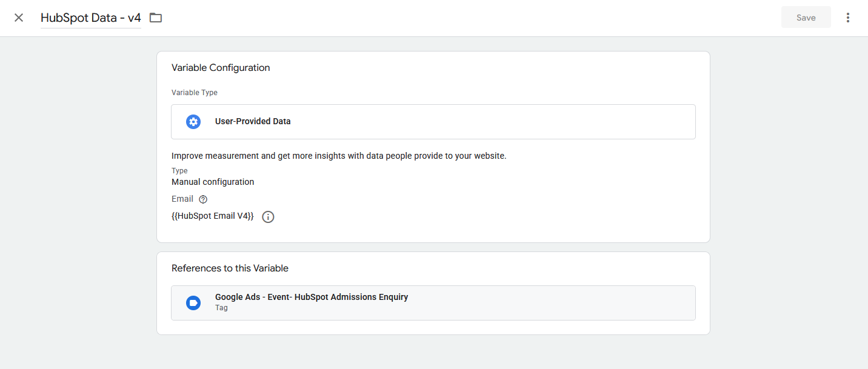Open the folder icon beside the variable name
This screenshot has height=369, width=868.
tap(156, 18)
